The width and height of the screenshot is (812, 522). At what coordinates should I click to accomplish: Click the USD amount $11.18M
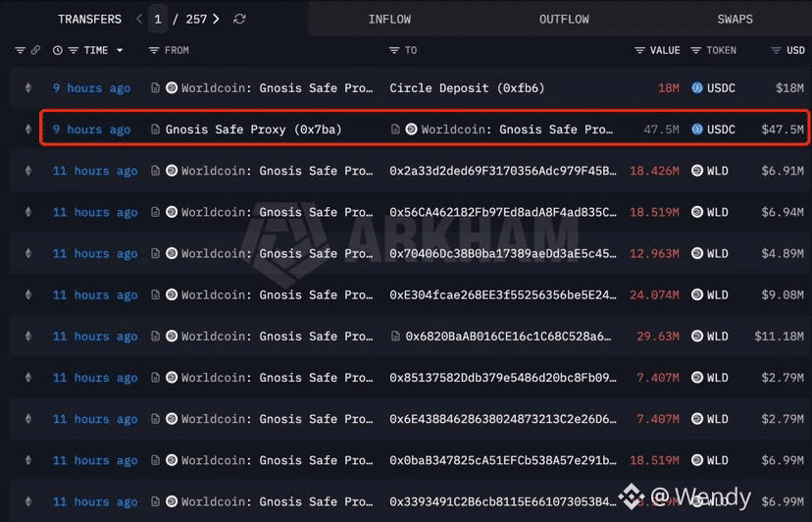780,337
